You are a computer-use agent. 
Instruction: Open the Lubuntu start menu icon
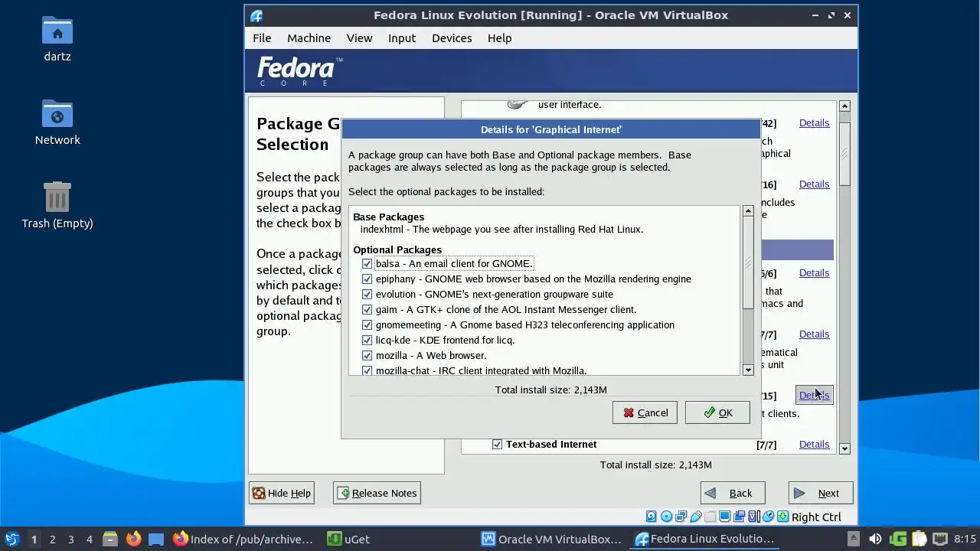click(x=11, y=539)
